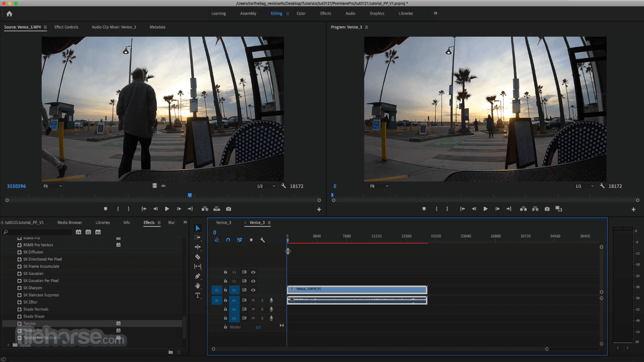Image resolution: width=644 pixels, height=362 pixels.
Task: Open the Fit zoom dropdown in Source monitor
Action: tap(52, 186)
